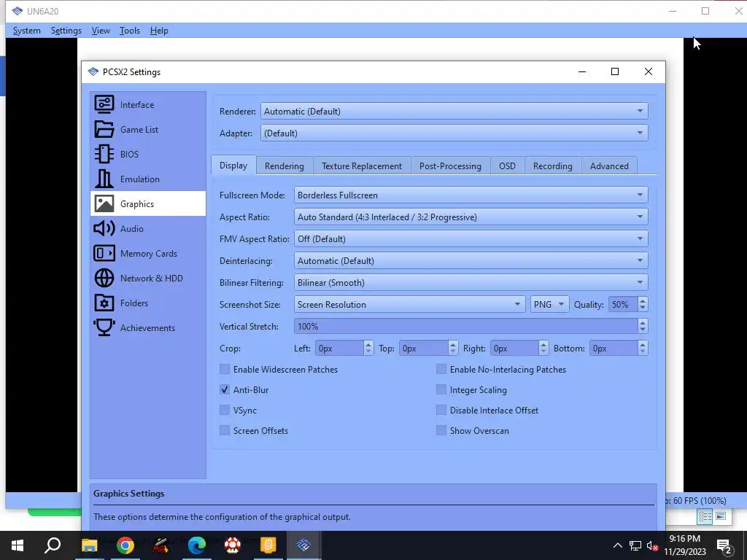Open the Tools menu
Viewport: 747px width, 560px height.
(130, 31)
